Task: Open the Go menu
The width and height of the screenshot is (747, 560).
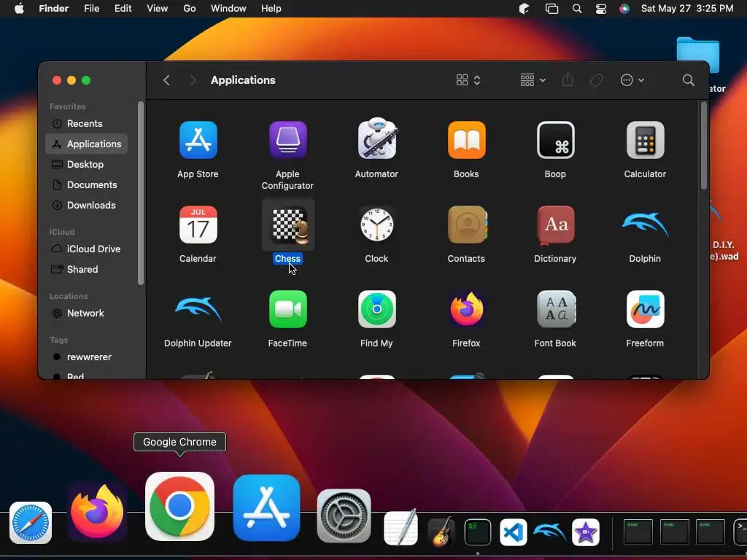Action: pos(190,9)
